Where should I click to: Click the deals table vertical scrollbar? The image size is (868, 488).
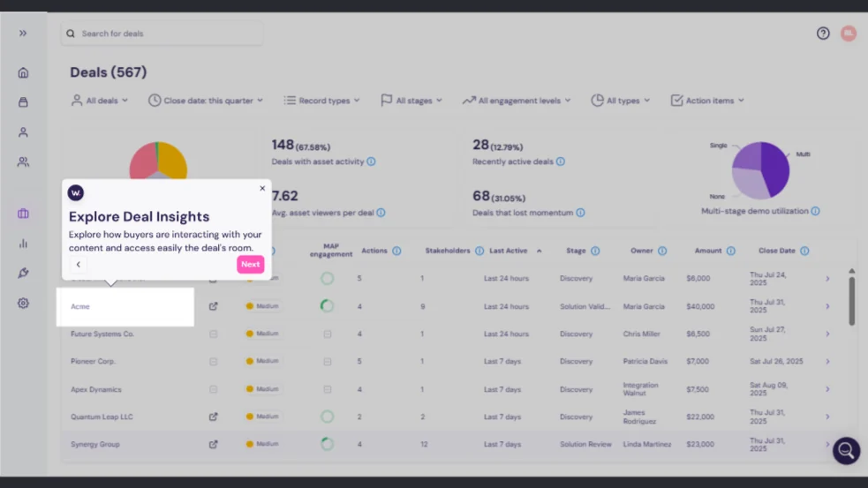[851, 300]
